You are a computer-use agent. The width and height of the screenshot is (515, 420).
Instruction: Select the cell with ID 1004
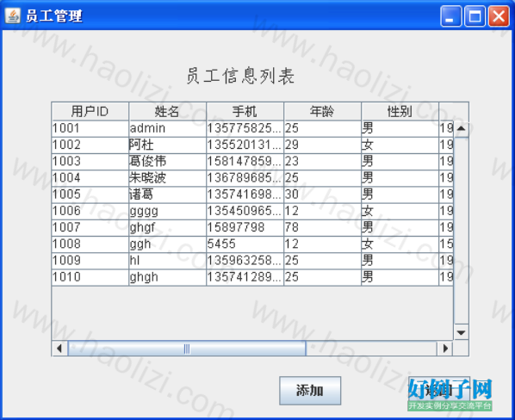90,178
